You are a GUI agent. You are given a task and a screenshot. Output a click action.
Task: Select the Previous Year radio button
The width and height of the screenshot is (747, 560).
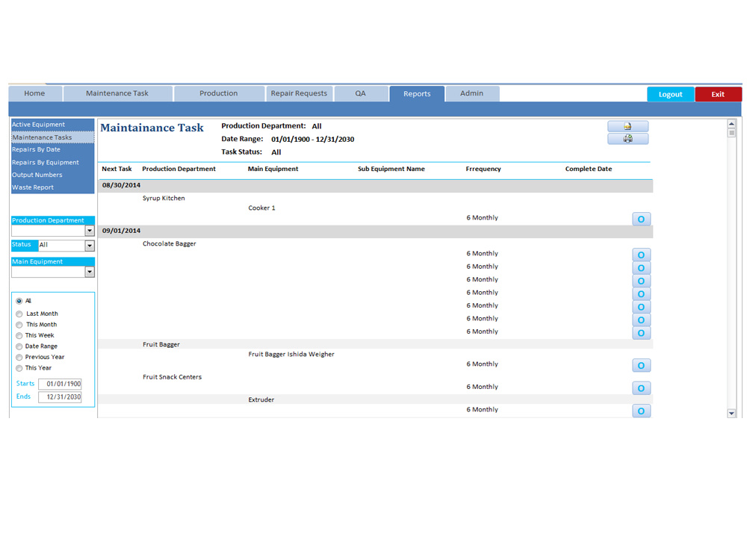[19, 357]
